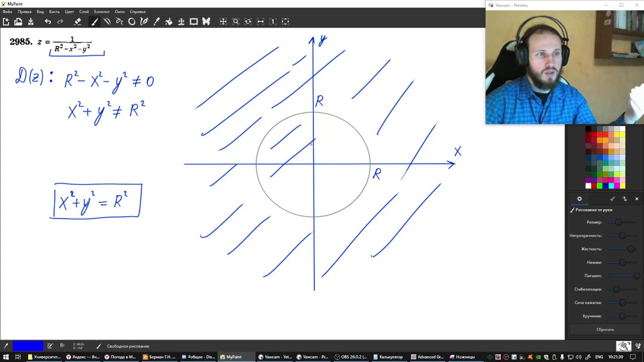The height and width of the screenshot is (362, 644).
Task: Click the Mirror View horizontal icon
Action: [261, 22]
